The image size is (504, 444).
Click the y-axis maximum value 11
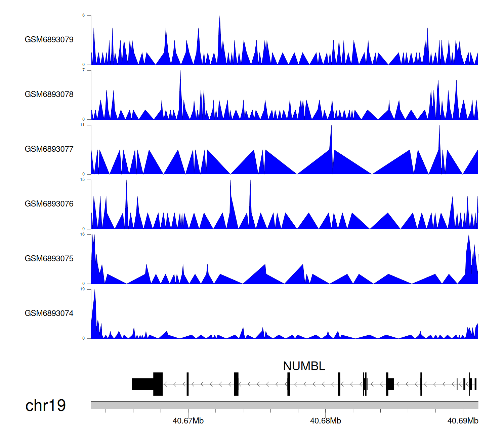(82, 125)
